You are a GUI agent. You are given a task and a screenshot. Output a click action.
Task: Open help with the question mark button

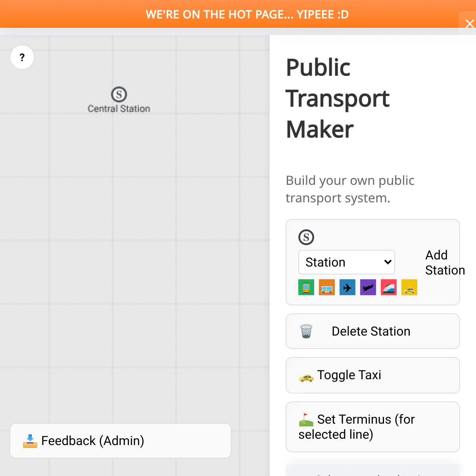click(22, 58)
